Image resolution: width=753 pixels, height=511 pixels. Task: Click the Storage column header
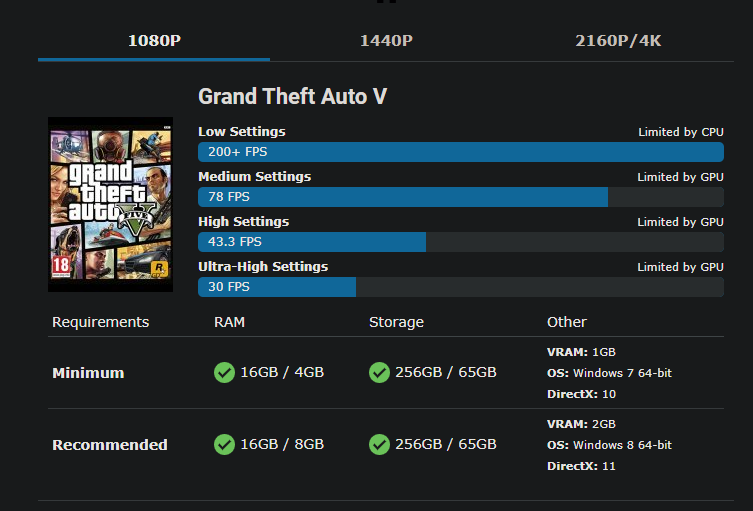396,322
